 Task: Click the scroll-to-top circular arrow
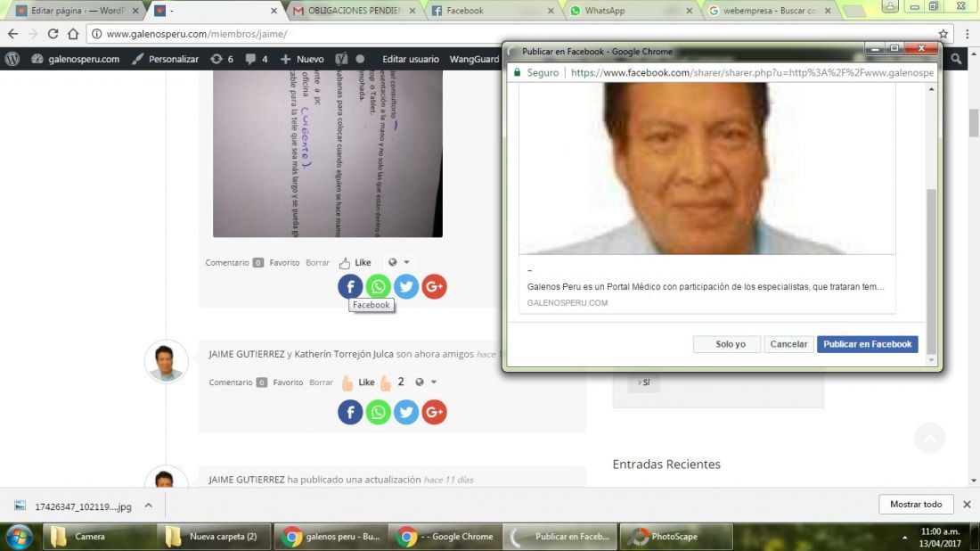(x=930, y=438)
